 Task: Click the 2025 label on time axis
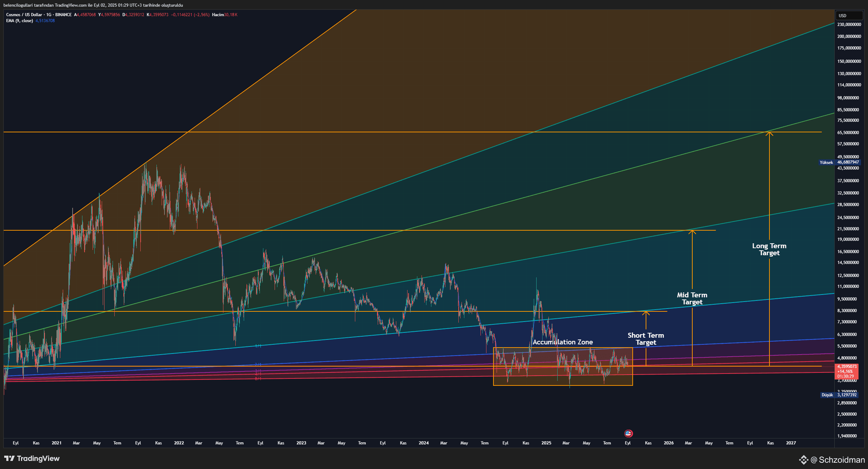click(x=546, y=443)
